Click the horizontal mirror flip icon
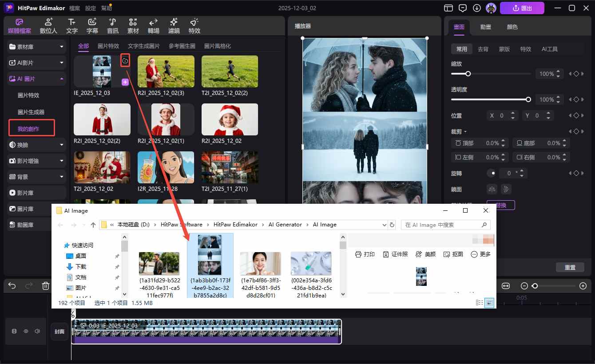The image size is (595, 364). point(492,189)
